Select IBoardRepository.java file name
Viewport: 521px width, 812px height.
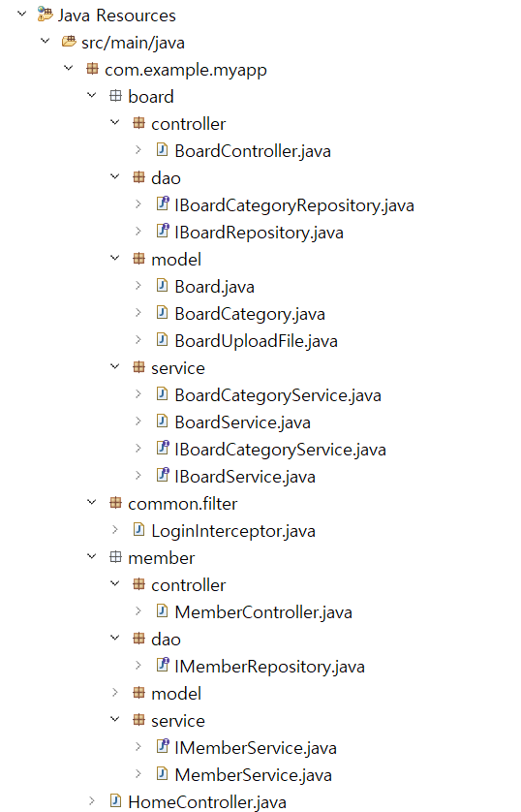tap(259, 233)
